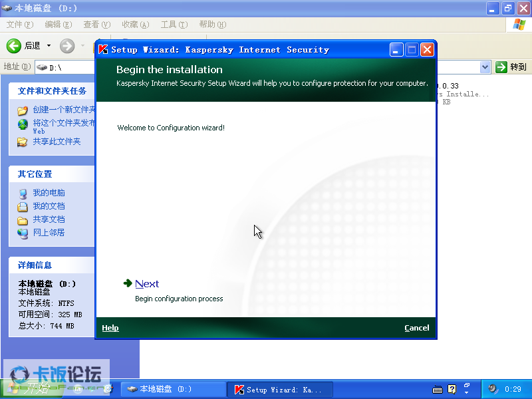532x399 pixels.
Task: Click the 本地磁盘 (D:) taskbar button
Action: coord(174,389)
